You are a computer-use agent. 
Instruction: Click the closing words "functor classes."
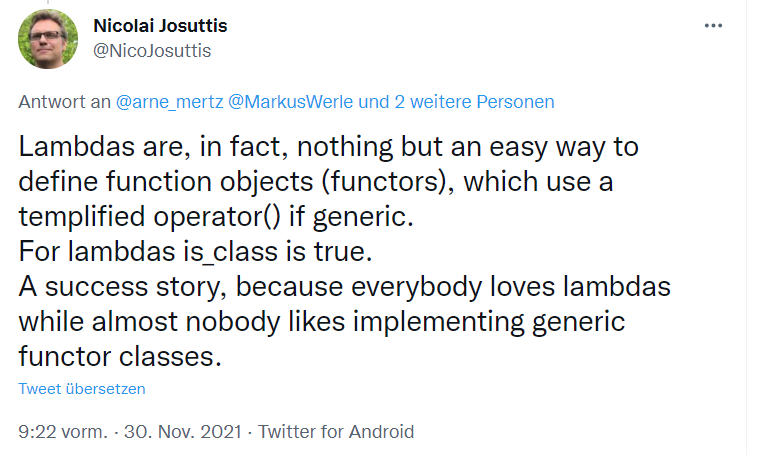coord(120,357)
